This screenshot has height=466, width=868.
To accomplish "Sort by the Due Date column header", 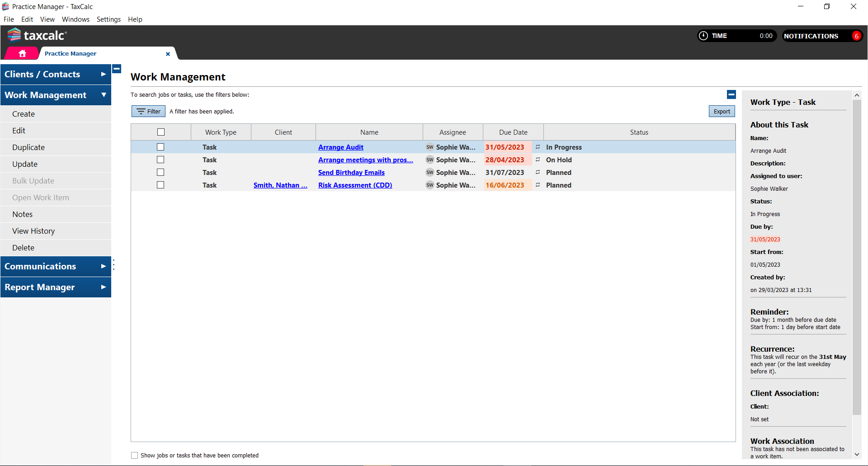I will click(x=513, y=132).
